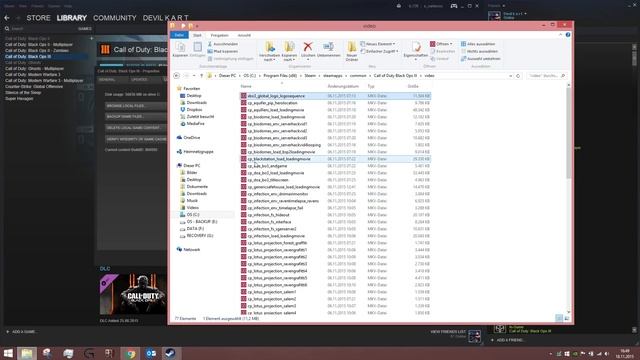This screenshot has width=640, height=360.
Task: Click Program Files (x86) in the address path
Action: pyautogui.click(x=280, y=76)
